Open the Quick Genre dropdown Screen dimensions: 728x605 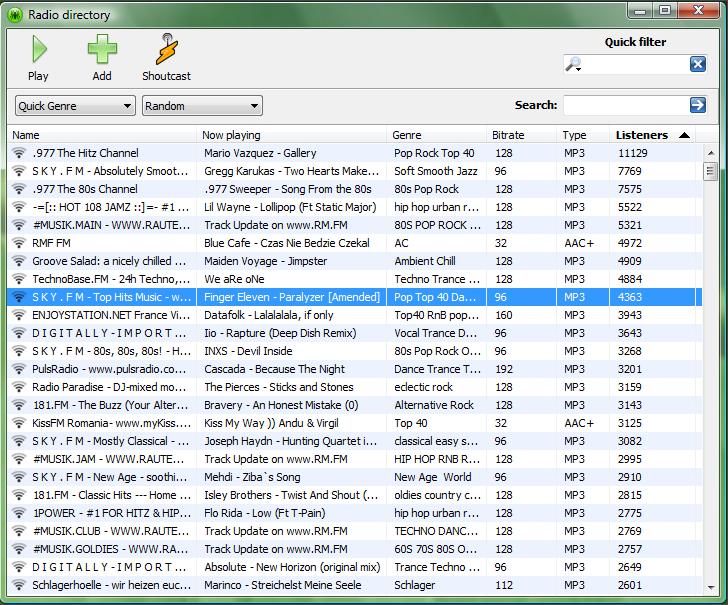click(x=75, y=106)
